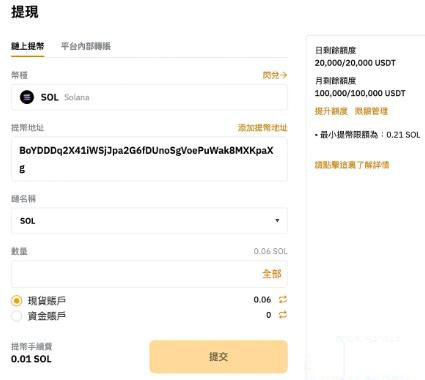Click the withdrawal address text box
Viewport: 425px width, 380px height.
point(149,159)
